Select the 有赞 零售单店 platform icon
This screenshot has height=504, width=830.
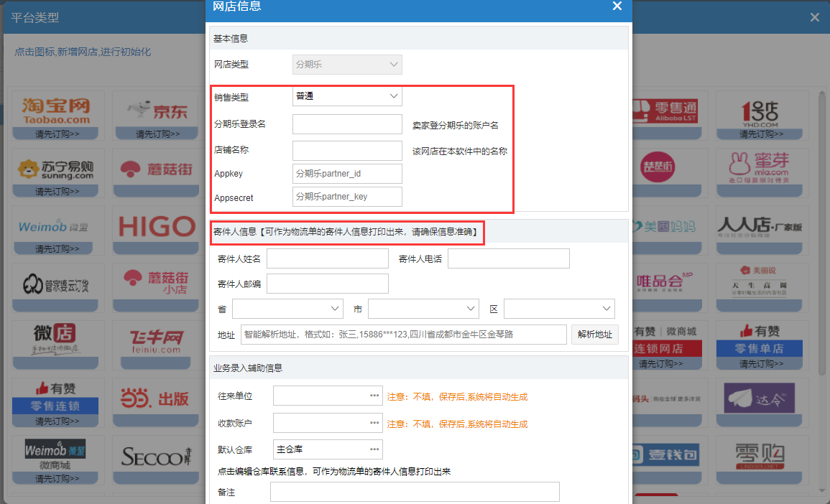tap(760, 340)
